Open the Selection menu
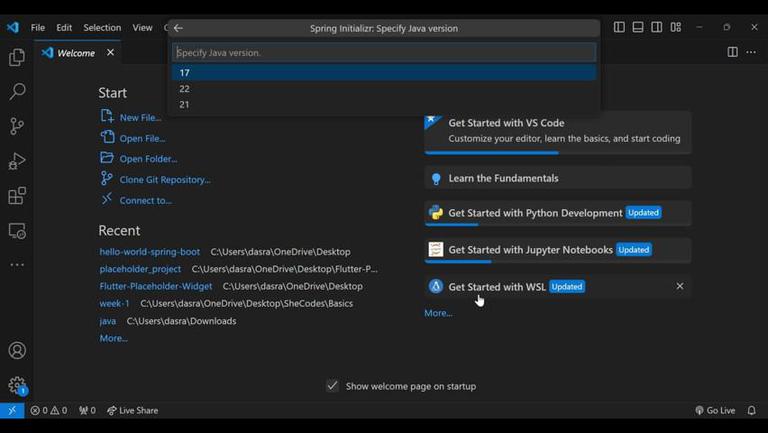The height and width of the screenshot is (433, 768). (x=102, y=28)
